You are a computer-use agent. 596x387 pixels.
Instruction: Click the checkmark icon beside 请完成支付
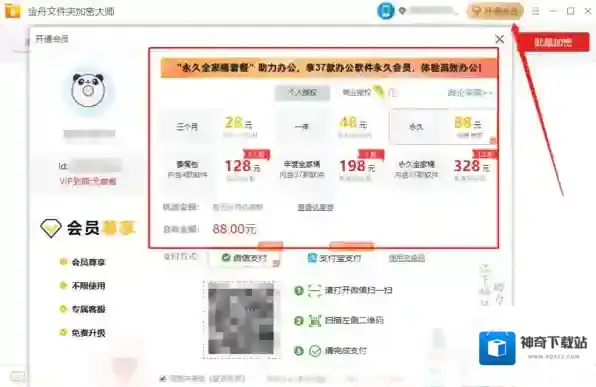coord(315,351)
